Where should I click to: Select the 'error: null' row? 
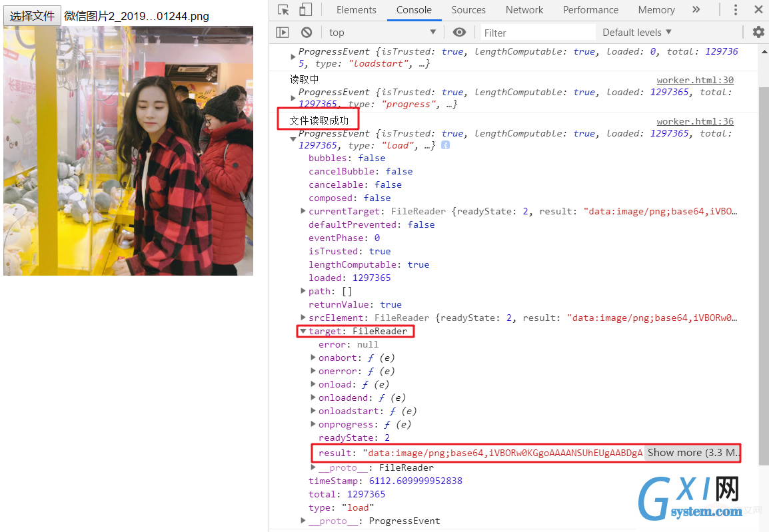[349, 344]
